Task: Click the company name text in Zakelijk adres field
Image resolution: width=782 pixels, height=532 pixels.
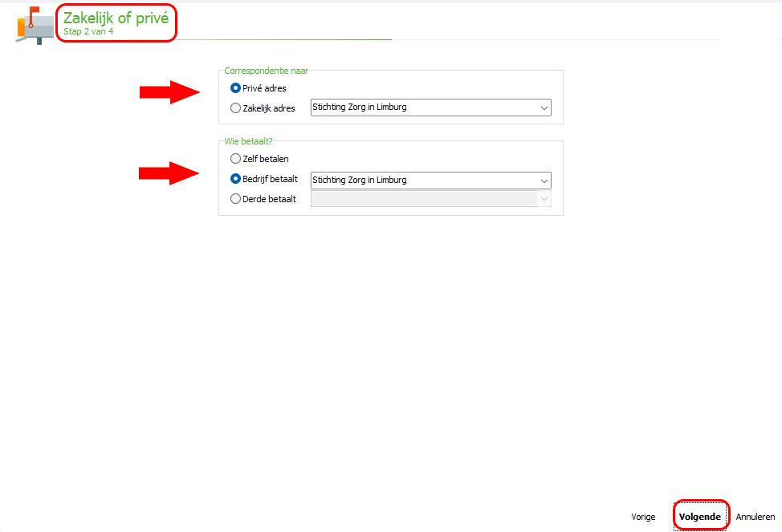Action: pyautogui.click(x=359, y=107)
